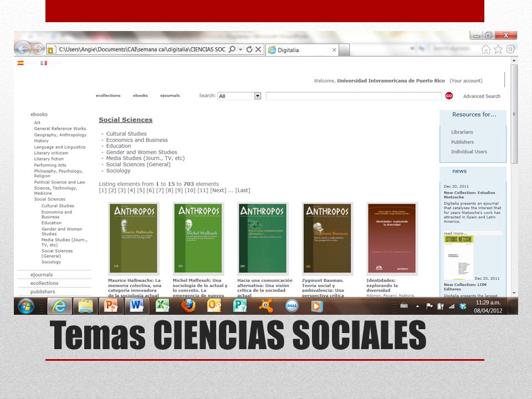532x399 pixels.
Task: Open the ebooks top menu
Action: coord(140,95)
